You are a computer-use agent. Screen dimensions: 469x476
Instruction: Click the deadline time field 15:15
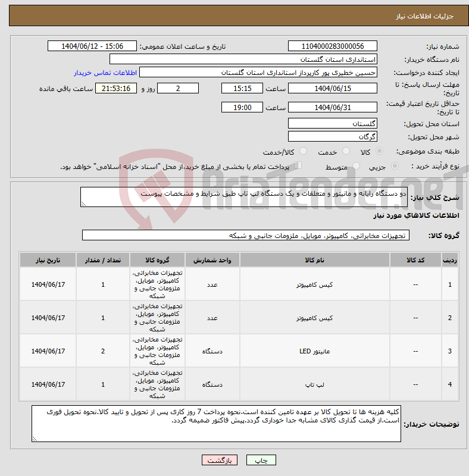(x=242, y=88)
